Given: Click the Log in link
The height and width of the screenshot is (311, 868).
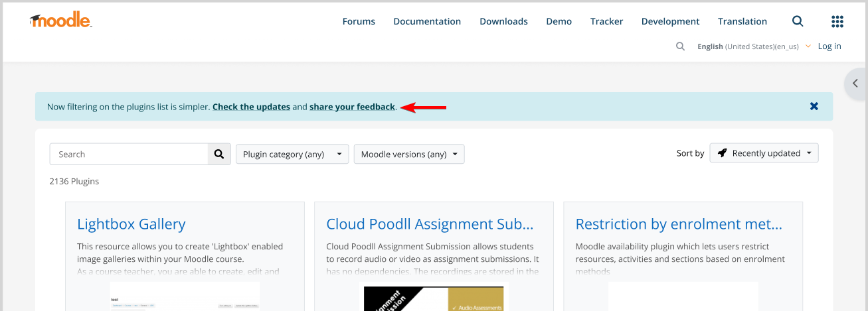Looking at the screenshot, I should click(x=829, y=46).
